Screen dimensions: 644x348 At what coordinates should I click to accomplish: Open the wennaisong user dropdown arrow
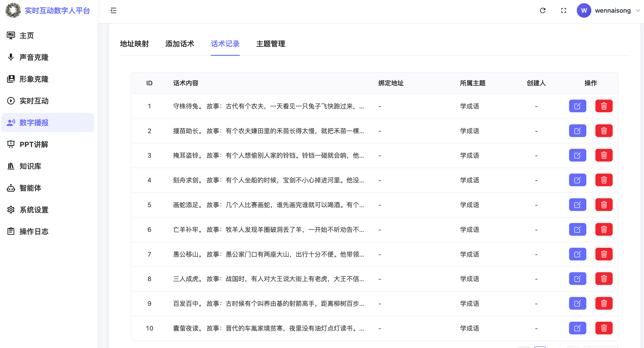[638, 10]
